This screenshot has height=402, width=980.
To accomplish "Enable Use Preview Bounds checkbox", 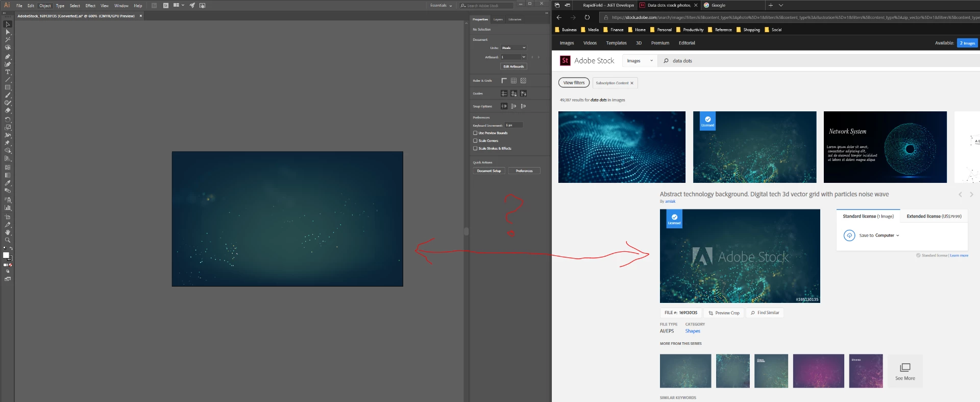I will tap(475, 133).
